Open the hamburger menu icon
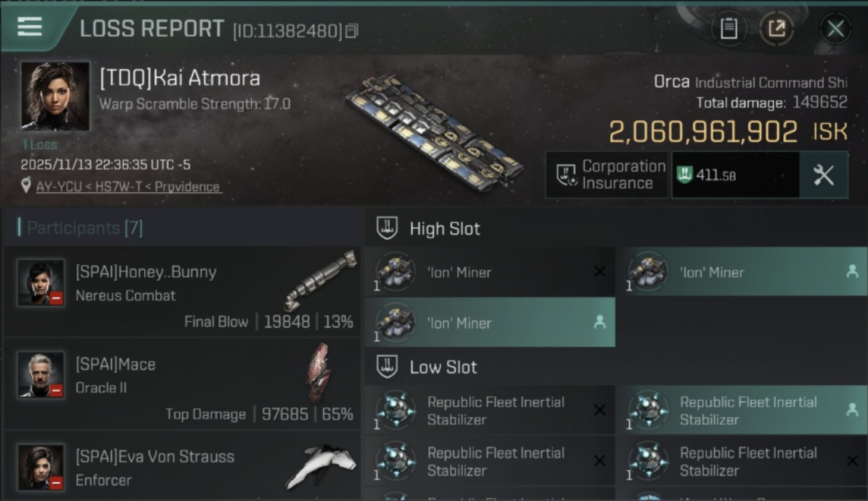 point(30,27)
